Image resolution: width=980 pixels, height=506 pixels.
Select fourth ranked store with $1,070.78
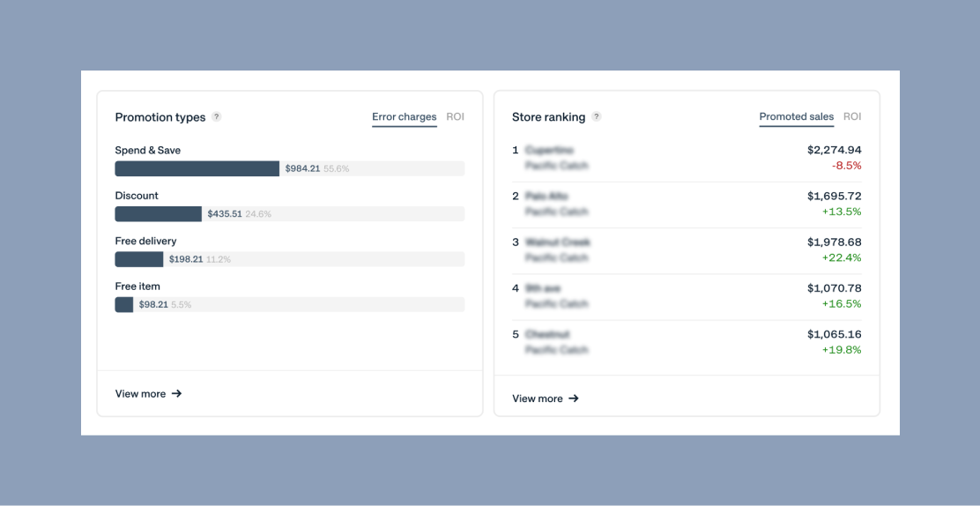(x=687, y=295)
